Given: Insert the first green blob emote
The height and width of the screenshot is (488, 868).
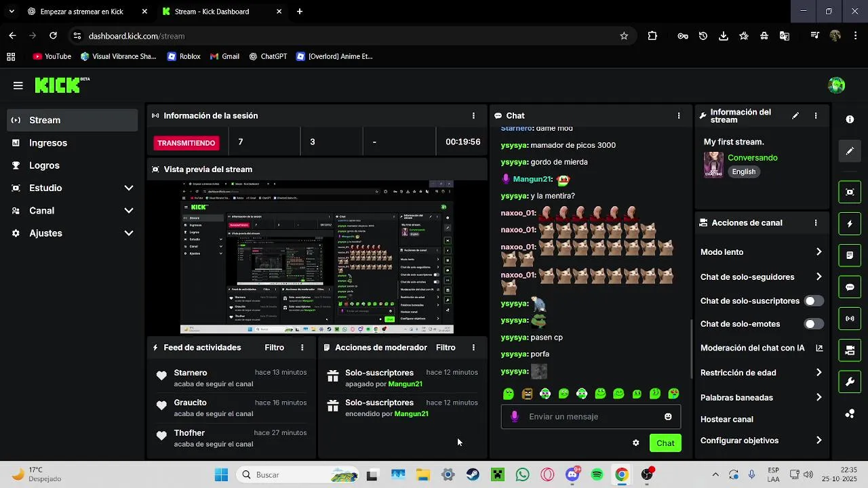Looking at the screenshot, I should click(x=509, y=394).
